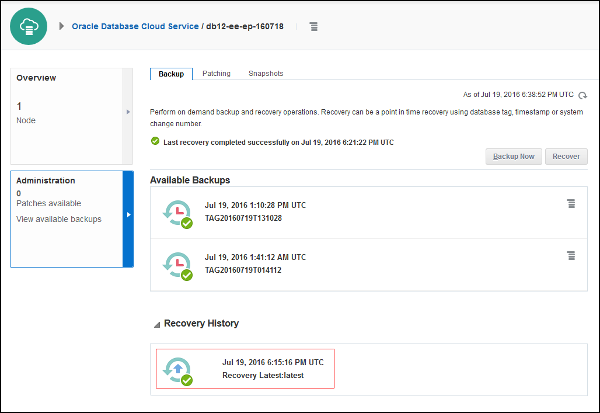Switch to the Snapshots tab
The image size is (600, 413).
pyautogui.click(x=266, y=73)
